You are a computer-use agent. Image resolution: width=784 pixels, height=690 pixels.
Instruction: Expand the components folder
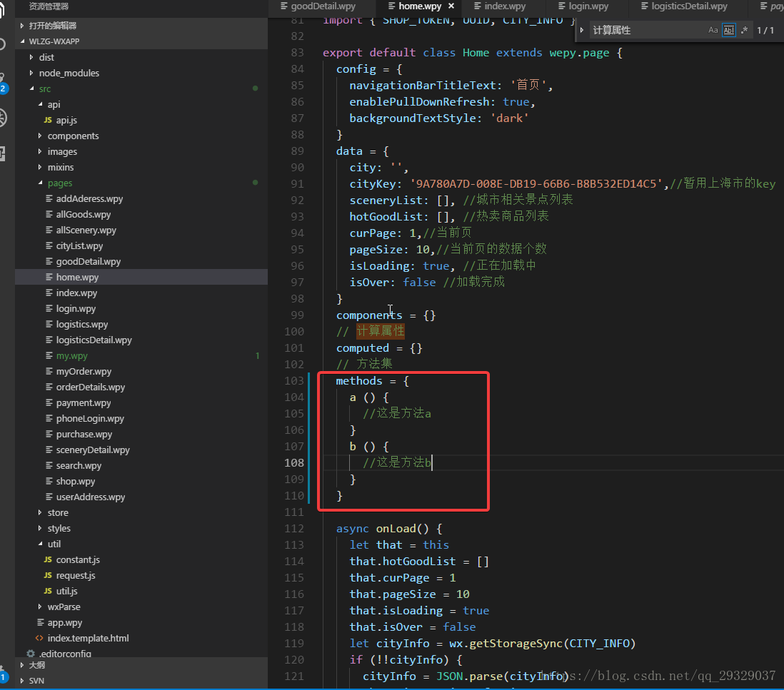[x=40, y=136]
